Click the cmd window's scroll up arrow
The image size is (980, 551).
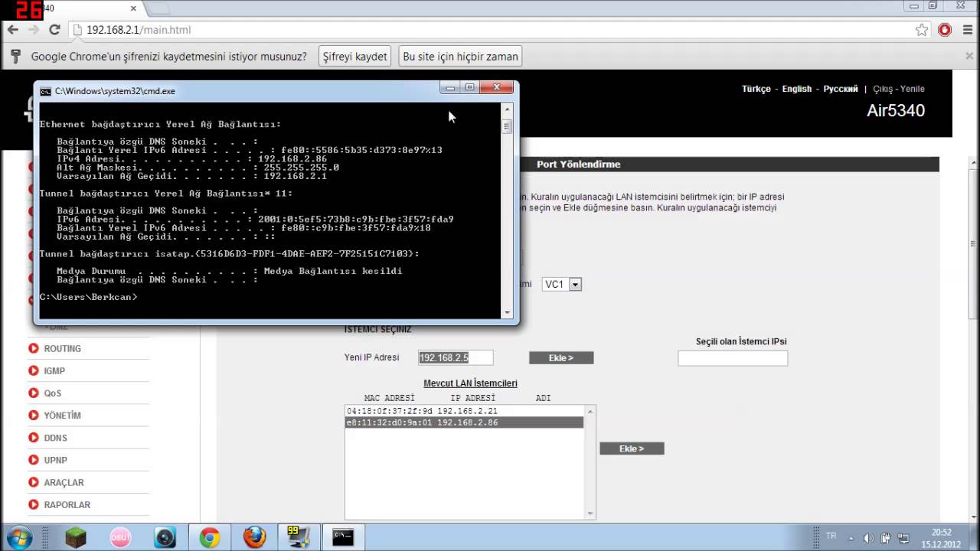(x=507, y=110)
